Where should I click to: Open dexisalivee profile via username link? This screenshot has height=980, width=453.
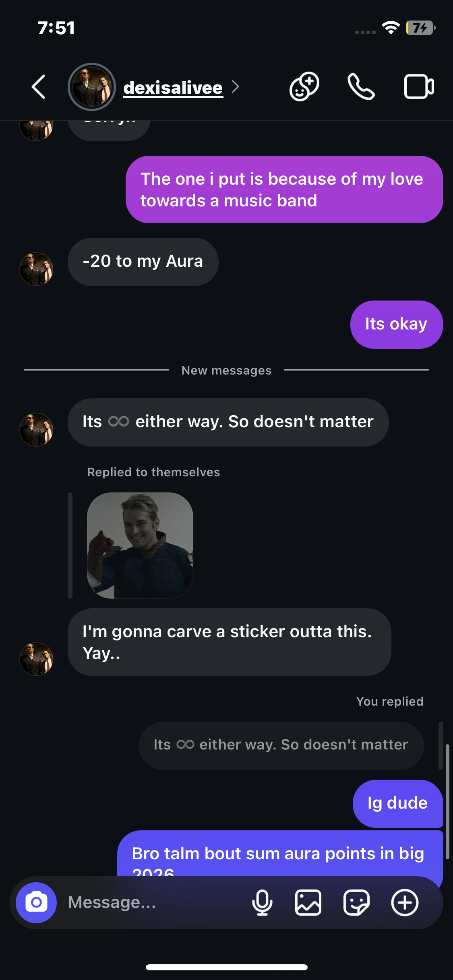tap(173, 88)
